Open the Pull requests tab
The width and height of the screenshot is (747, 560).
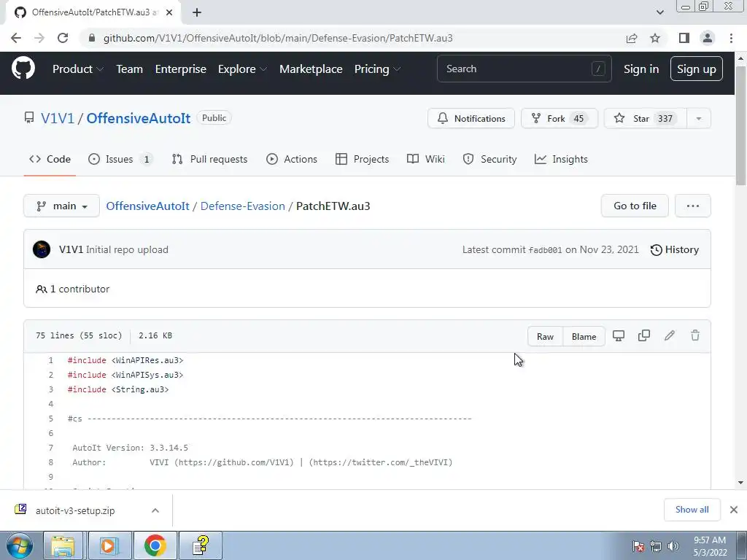[209, 159]
